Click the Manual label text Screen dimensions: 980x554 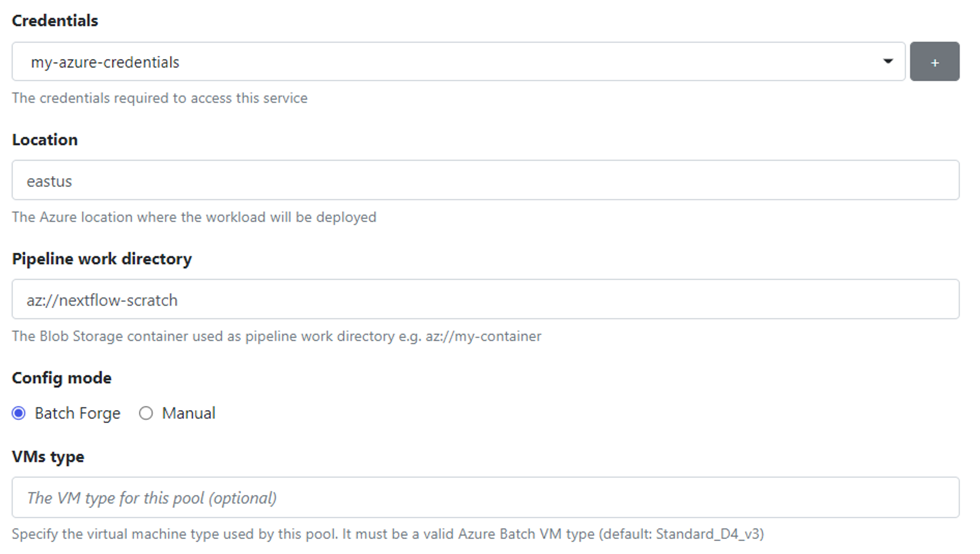point(189,414)
